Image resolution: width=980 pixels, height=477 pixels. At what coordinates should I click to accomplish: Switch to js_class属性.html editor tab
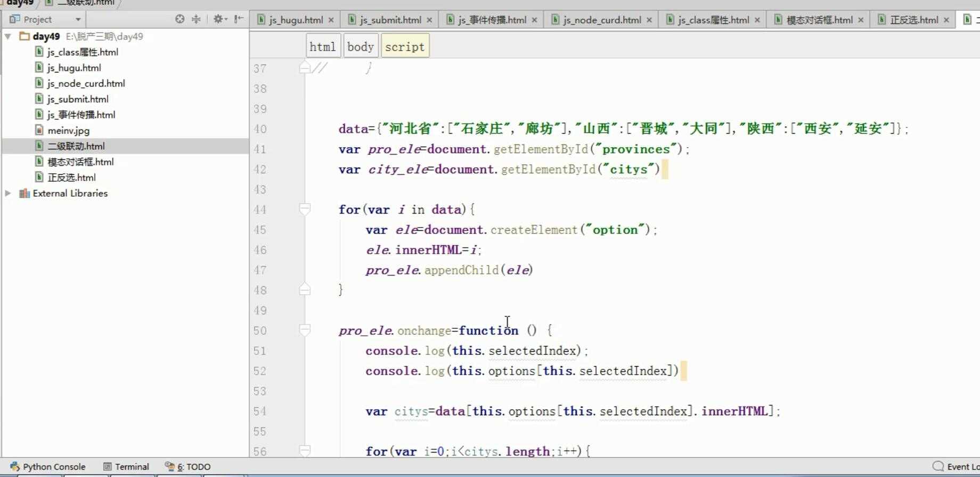coord(714,20)
